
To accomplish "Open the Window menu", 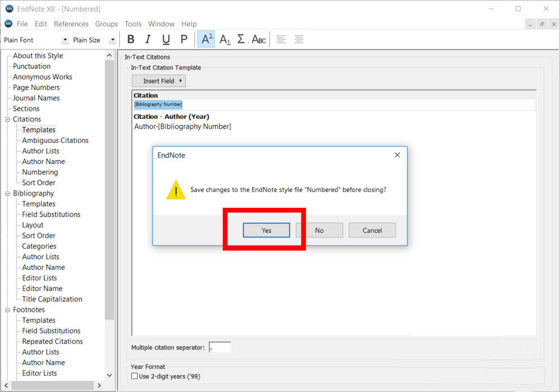I will point(161,24).
